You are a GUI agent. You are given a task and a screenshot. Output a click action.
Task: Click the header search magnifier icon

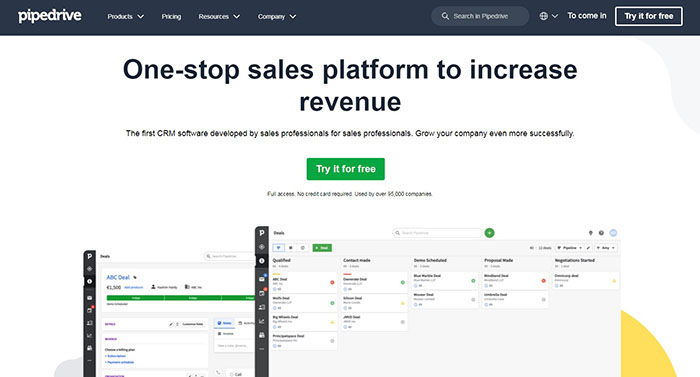(445, 16)
